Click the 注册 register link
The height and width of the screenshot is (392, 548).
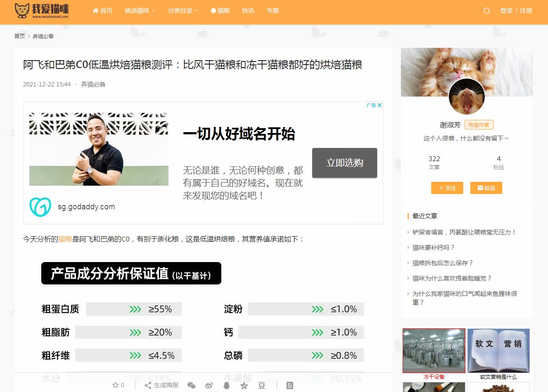point(526,11)
